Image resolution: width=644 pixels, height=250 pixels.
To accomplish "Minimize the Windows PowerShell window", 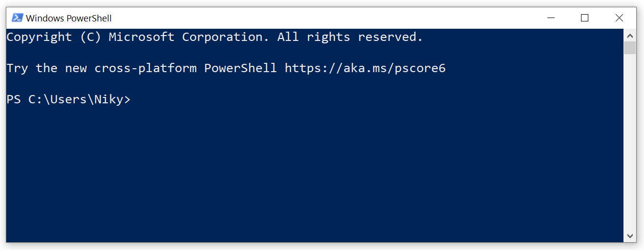I will click(x=551, y=18).
